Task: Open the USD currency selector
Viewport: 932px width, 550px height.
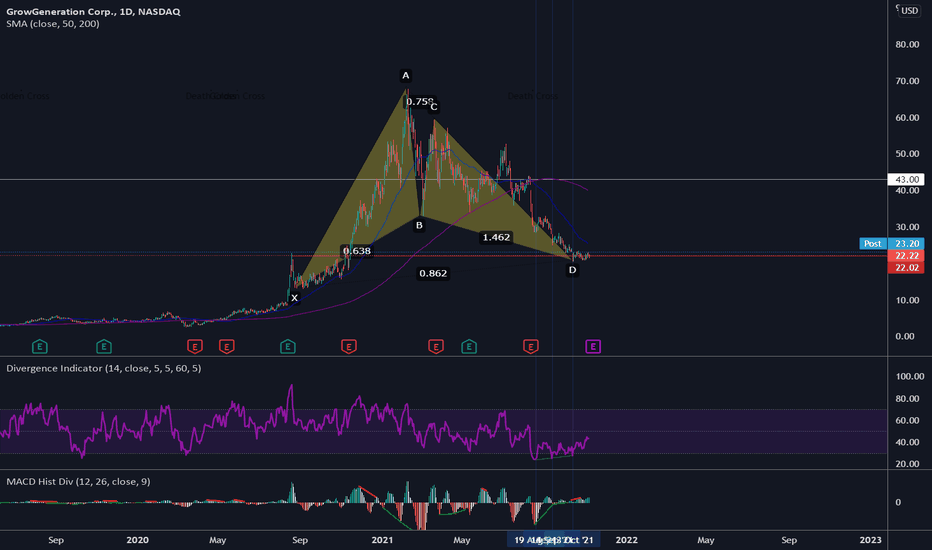Action: pos(909,10)
